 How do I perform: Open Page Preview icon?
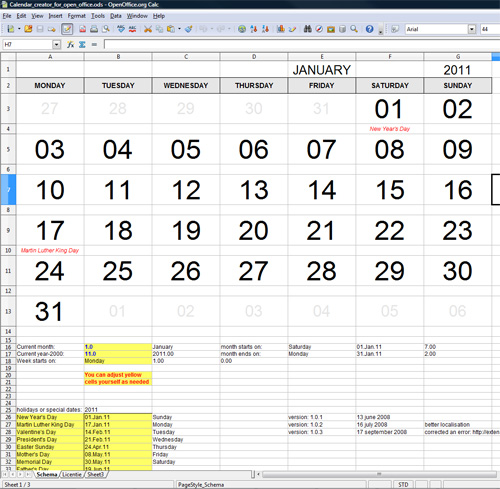pyautogui.click(x=106, y=29)
